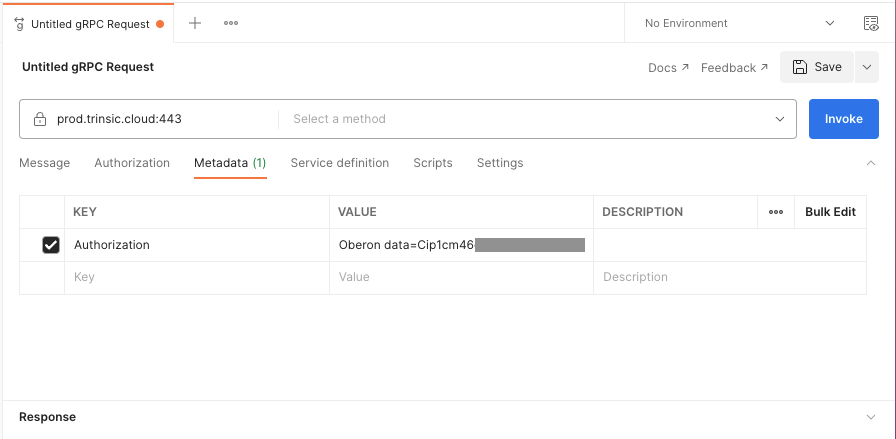Switch to the Authorization tab
The image size is (896, 439).
[x=132, y=163]
